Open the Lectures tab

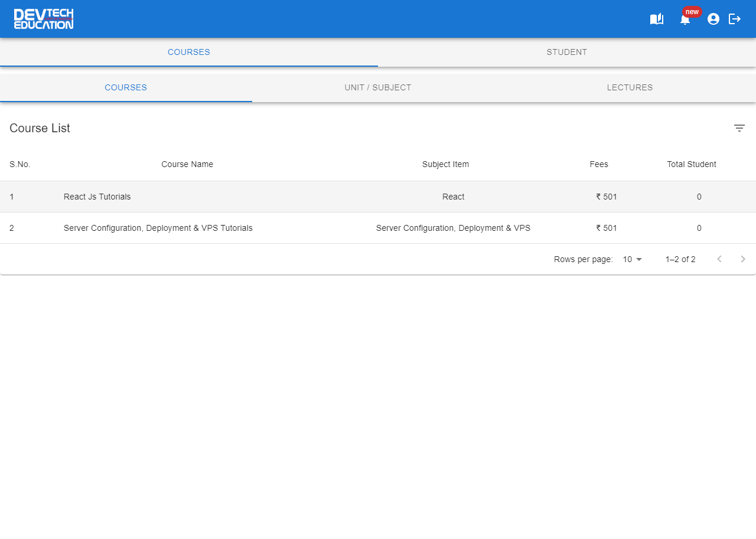pos(630,87)
